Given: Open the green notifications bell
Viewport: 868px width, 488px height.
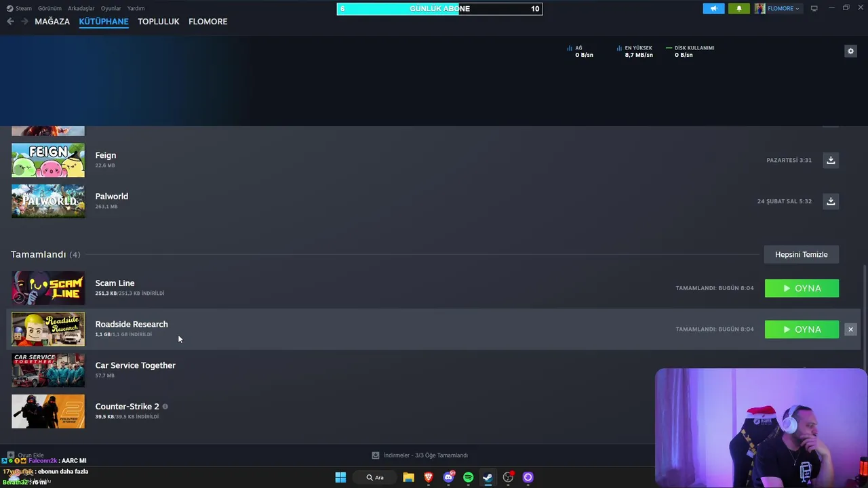Looking at the screenshot, I should pyautogui.click(x=738, y=8).
